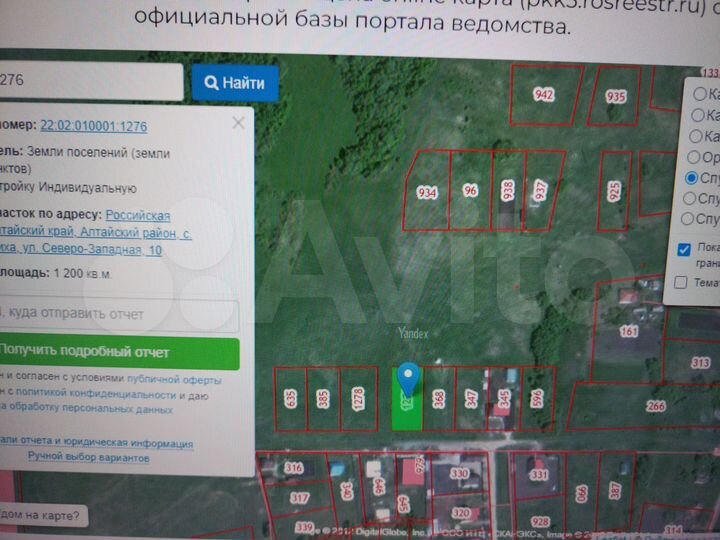
Task: Click the blue Найти search button
Action: click(235, 83)
